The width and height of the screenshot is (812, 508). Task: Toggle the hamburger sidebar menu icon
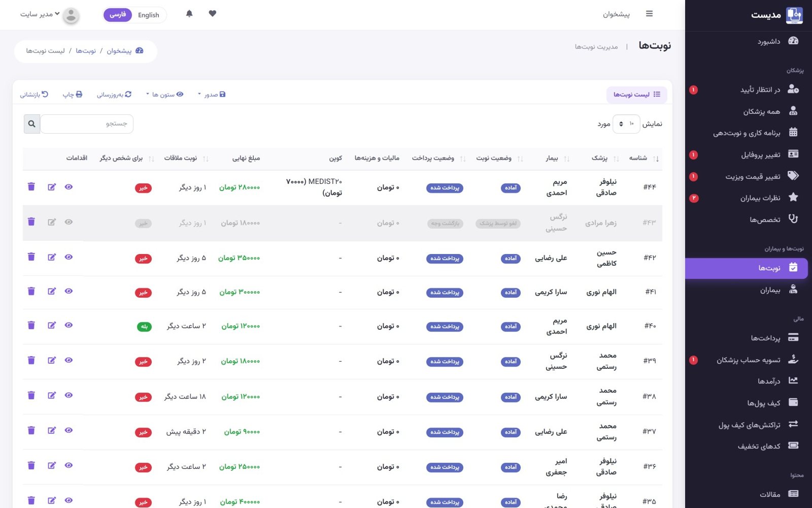(649, 14)
